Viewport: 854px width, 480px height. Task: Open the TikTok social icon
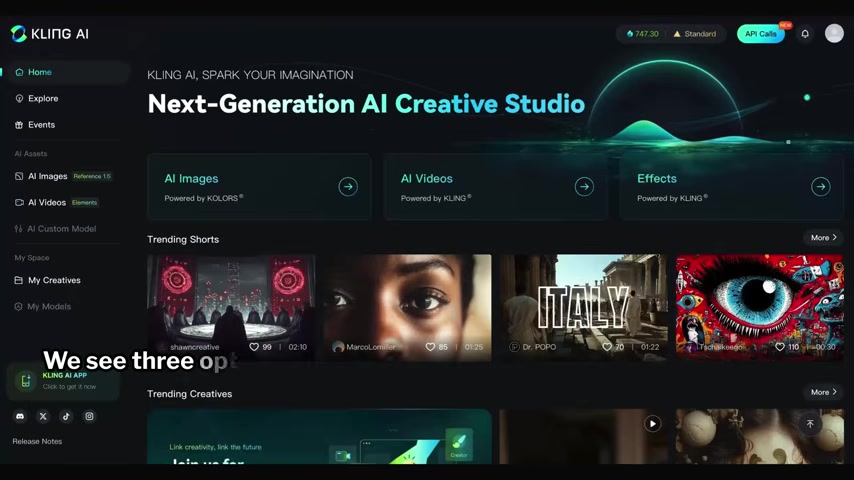pyautogui.click(x=66, y=416)
